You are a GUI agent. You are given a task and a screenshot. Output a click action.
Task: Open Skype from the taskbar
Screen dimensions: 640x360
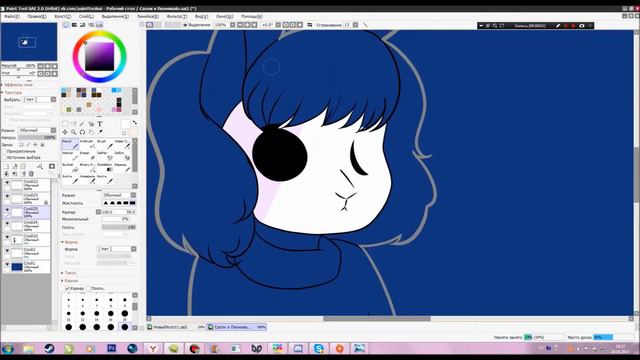[x=319, y=349]
